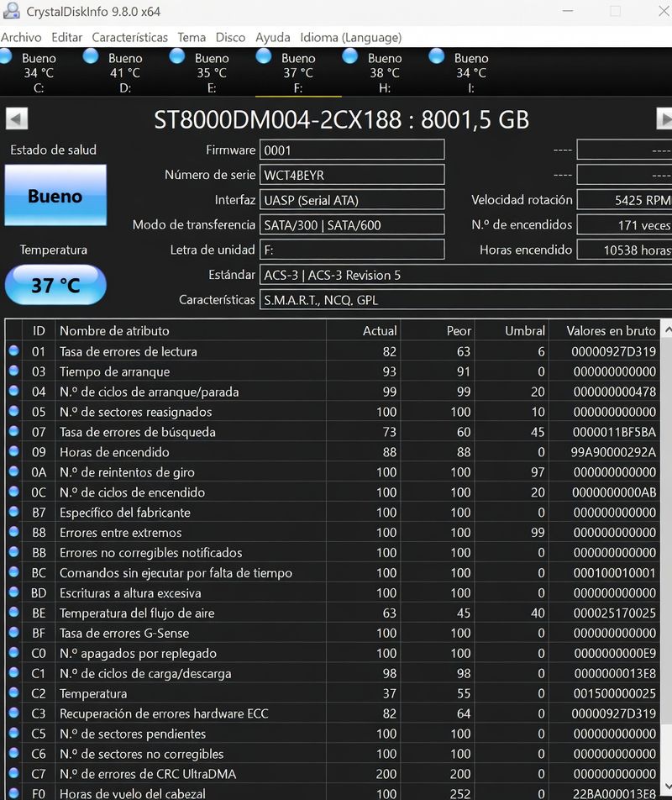This screenshot has height=800, width=672.
Task: Go to next disk with right arrow
Action: (664, 118)
